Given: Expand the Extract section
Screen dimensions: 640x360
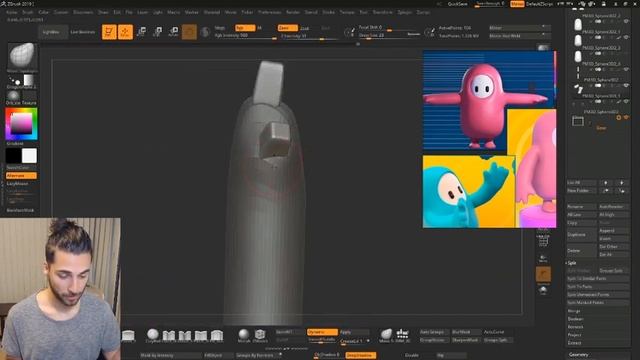Looking at the screenshot, I should click(574, 343).
